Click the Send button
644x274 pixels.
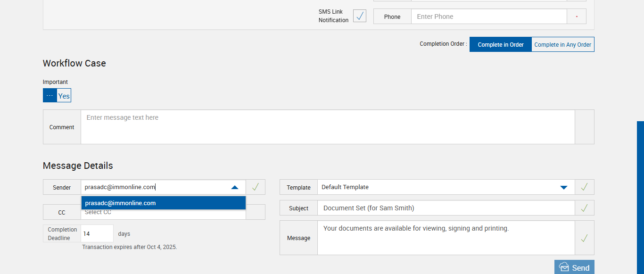pyautogui.click(x=574, y=267)
